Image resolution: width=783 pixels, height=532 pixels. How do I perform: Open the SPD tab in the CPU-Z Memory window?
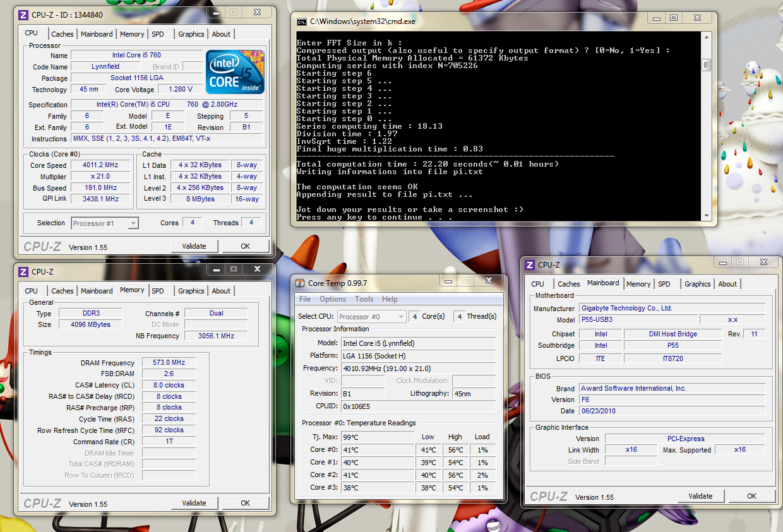pyautogui.click(x=158, y=291)
